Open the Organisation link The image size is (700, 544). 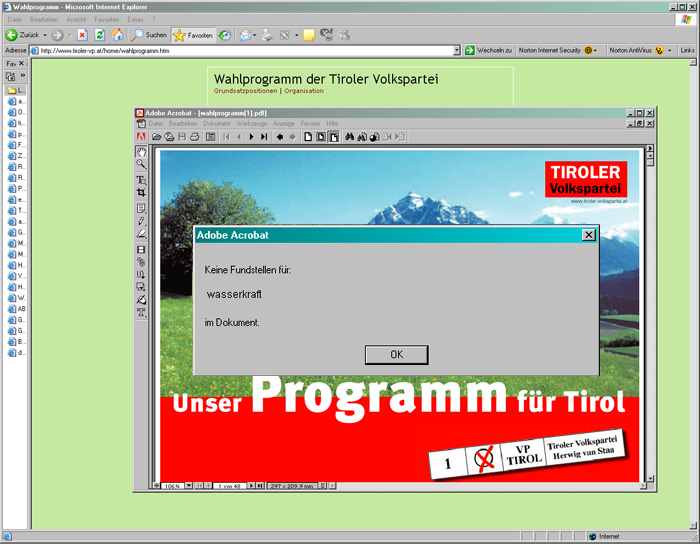[x=304, y=91]
